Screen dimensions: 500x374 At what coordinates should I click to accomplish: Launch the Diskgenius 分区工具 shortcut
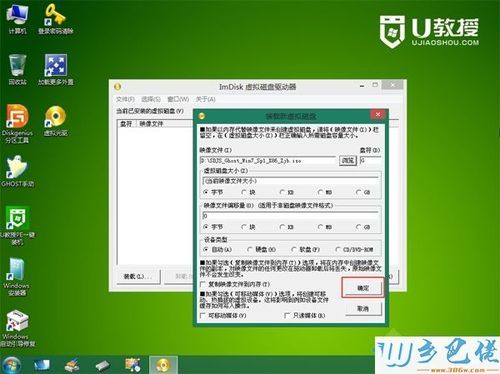[x=17, y=123]
